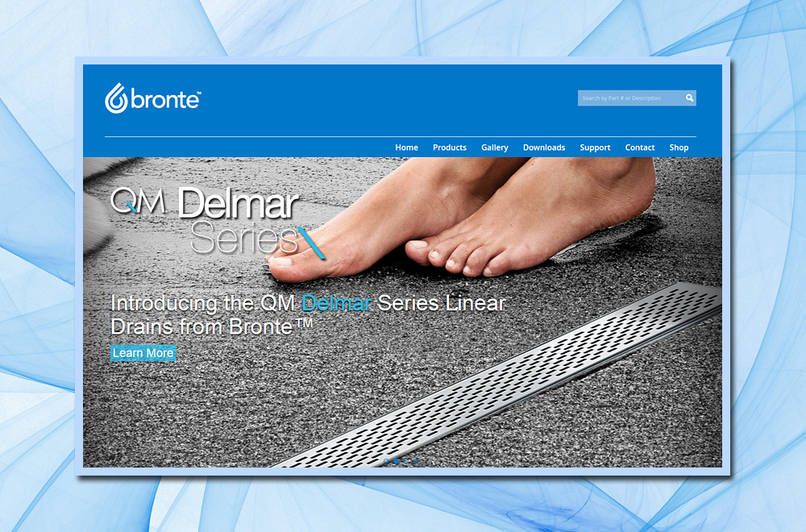Open the Support menu item

point(596,148)
